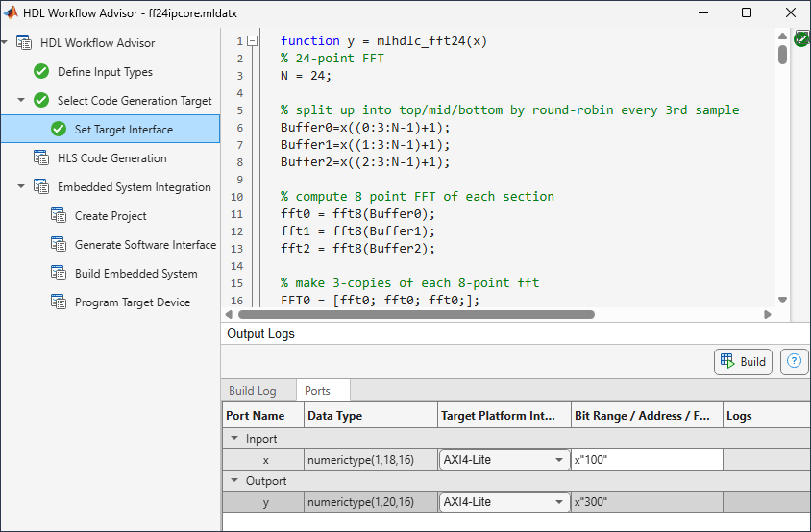Click the Generate Software Interface task icon
Viewport: 811px width, 532px height.
point(59,245)
